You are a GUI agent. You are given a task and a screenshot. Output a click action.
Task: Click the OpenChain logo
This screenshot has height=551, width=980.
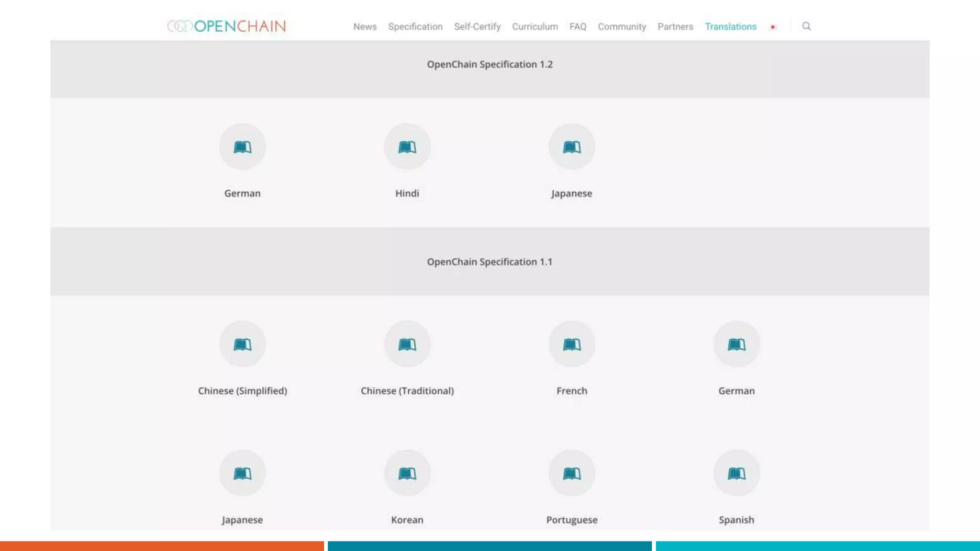(x=226, y=26)
